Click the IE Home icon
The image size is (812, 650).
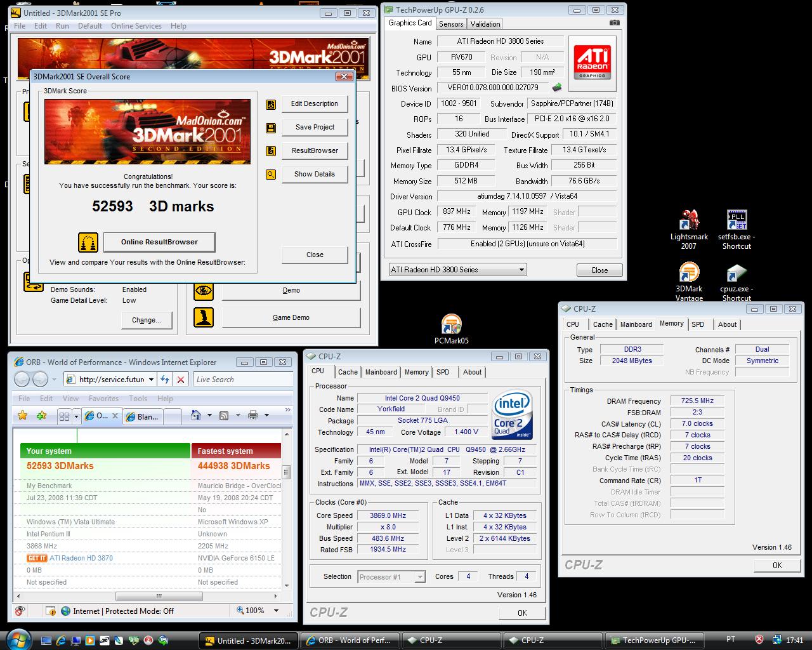click(196, 415)
